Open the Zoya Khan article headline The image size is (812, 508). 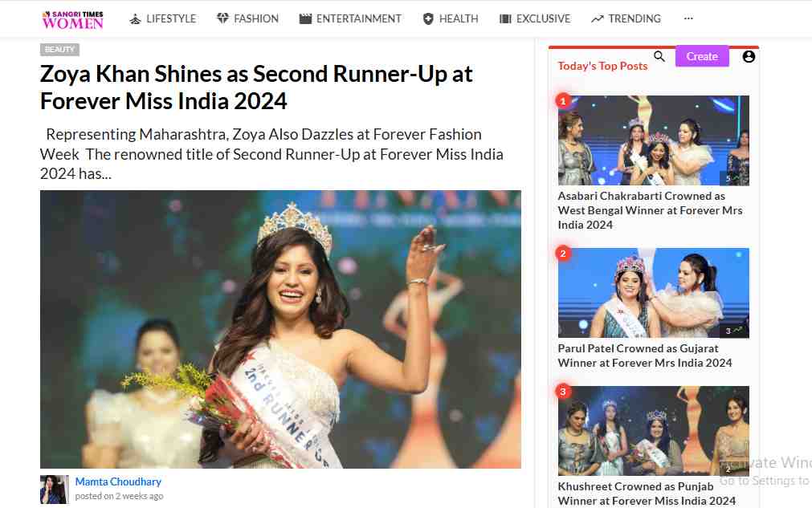pyautogui.click(x=256, y=87)
